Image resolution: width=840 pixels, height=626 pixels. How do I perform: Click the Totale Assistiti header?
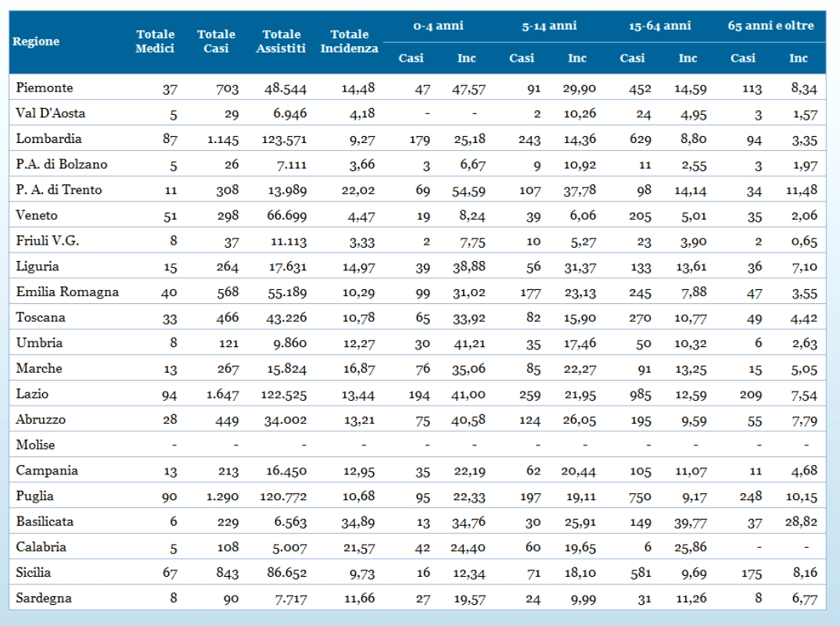(281, 41)
